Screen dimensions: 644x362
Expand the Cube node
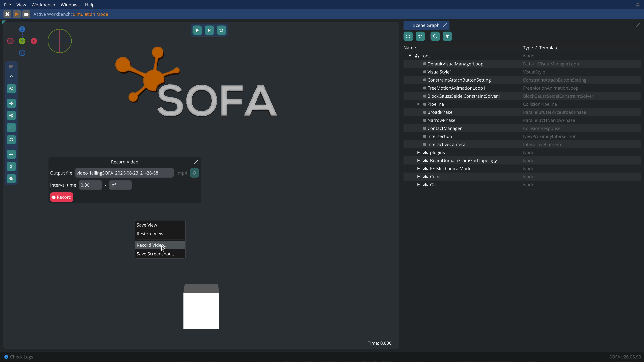coord(418,177)
